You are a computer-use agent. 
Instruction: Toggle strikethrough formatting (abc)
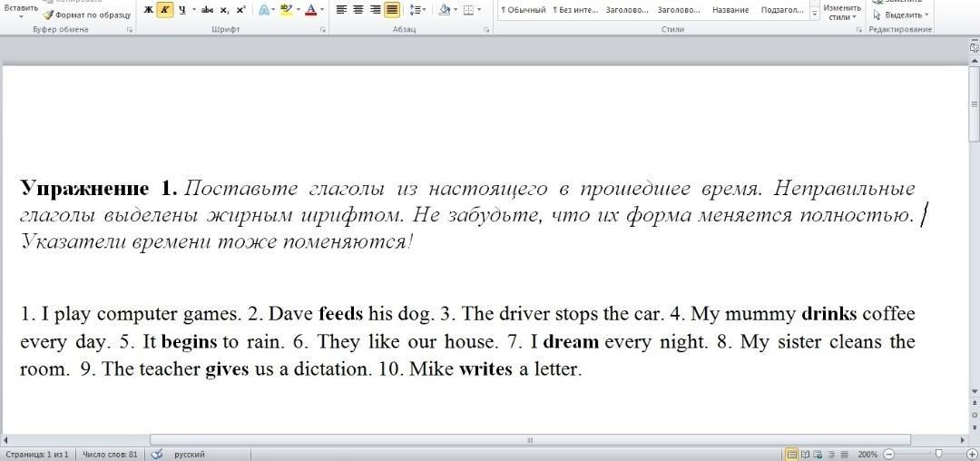pos(208,9)
